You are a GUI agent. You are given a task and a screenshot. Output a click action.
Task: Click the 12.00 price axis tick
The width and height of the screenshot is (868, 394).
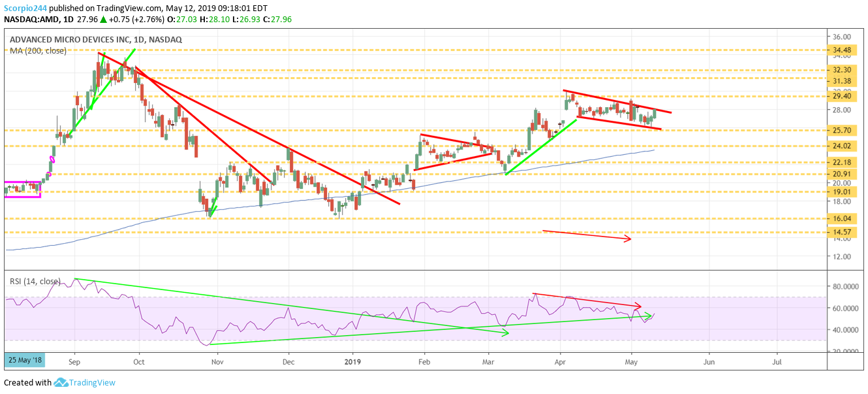point(841,257)
